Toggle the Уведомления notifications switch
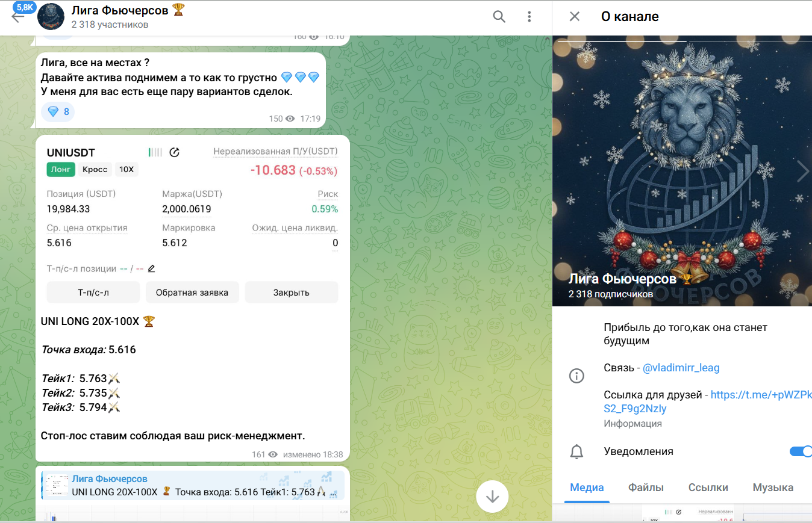 coord(801,451)
